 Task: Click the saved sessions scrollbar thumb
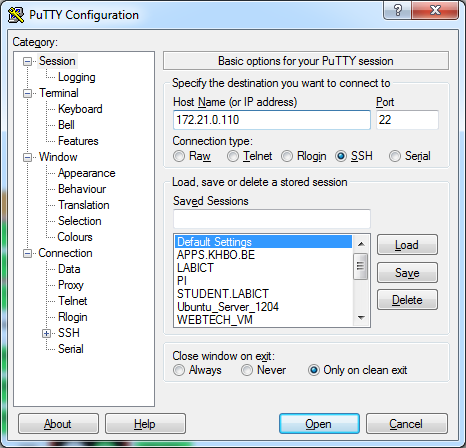tap(361, 266)
